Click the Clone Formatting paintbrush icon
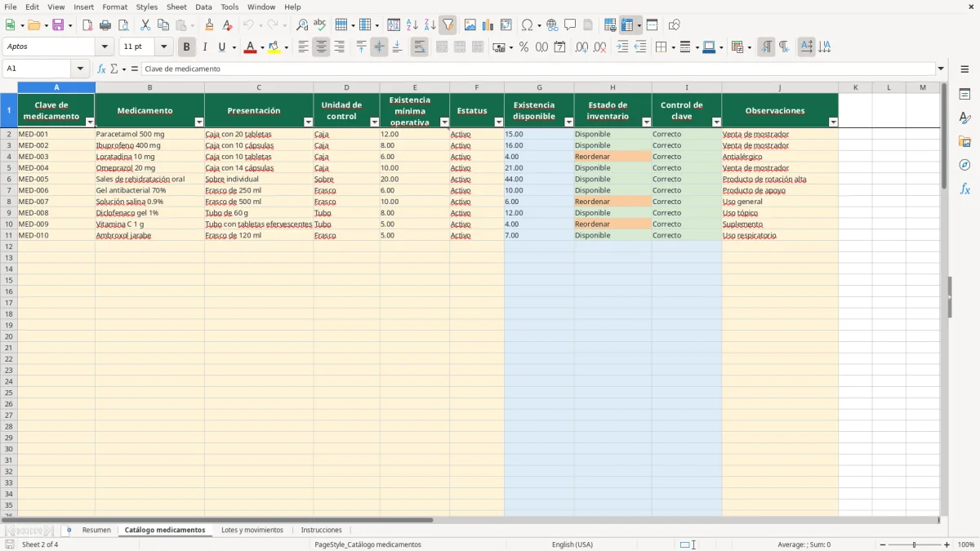Image resolution: width=980 pixels, height=551 pixels. tap(210, 25)
